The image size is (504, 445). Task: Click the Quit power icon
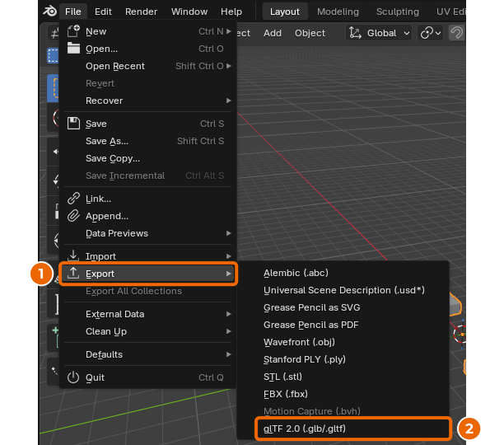[73, 377]
